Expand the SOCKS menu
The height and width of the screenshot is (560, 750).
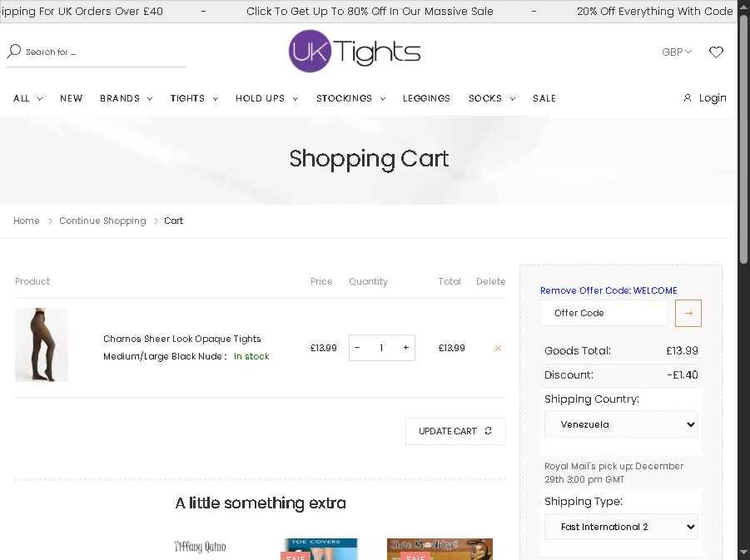point(492,98)
